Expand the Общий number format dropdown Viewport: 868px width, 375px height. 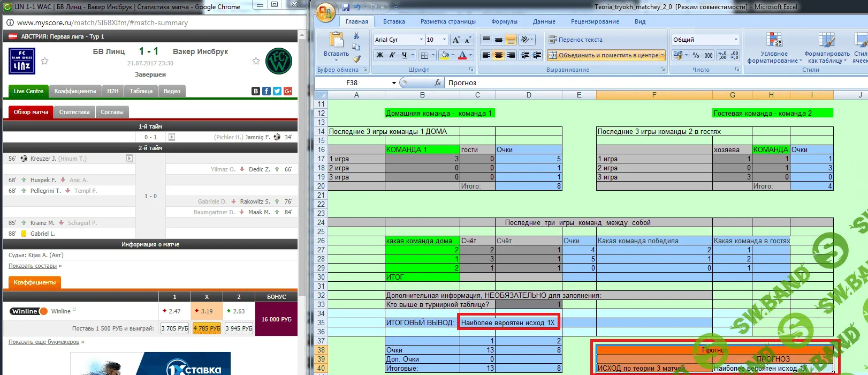[736, 40]
